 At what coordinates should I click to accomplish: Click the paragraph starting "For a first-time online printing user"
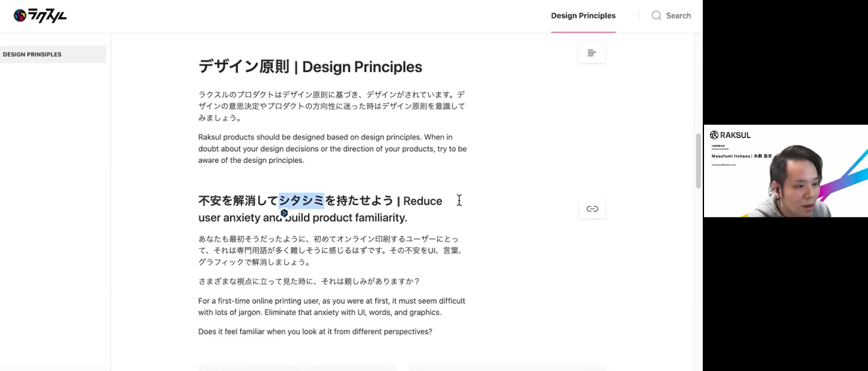[x=332, y=307]
